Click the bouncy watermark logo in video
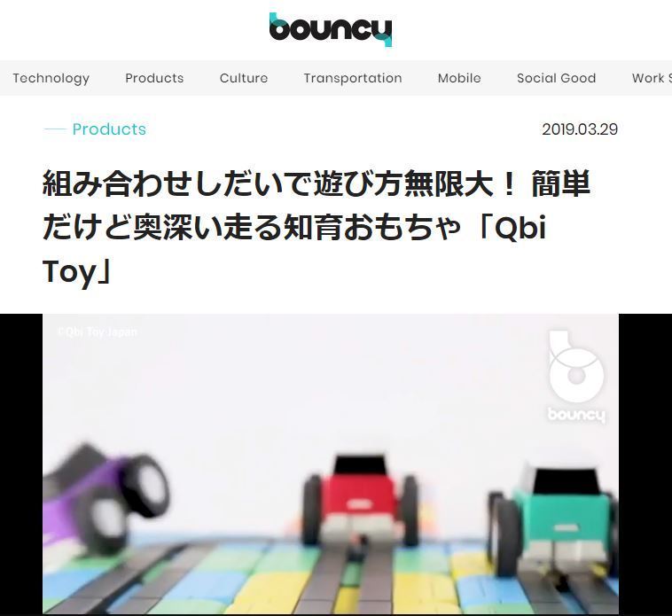This screenshot has width=672, height=616. pos(576,376)
